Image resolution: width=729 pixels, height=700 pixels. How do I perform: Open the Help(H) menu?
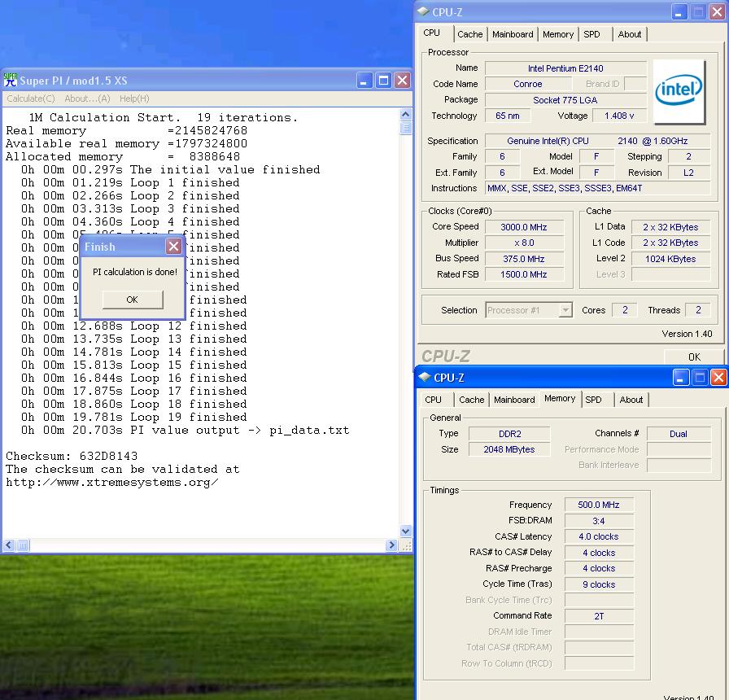[x=134, y=98]
